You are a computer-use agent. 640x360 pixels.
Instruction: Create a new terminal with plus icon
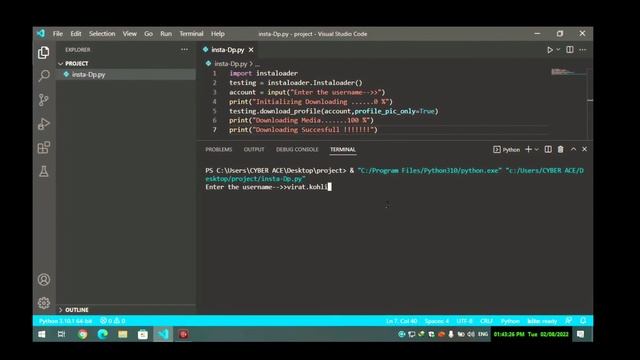528,149
